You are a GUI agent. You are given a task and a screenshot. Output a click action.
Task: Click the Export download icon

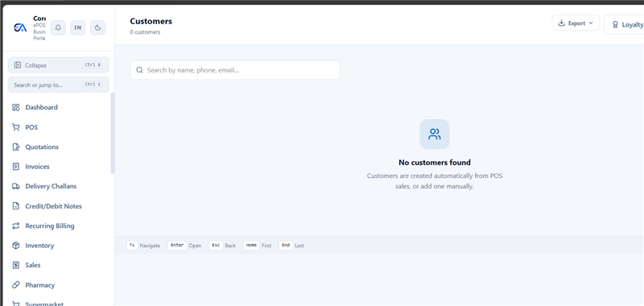[x=561, y=23]
